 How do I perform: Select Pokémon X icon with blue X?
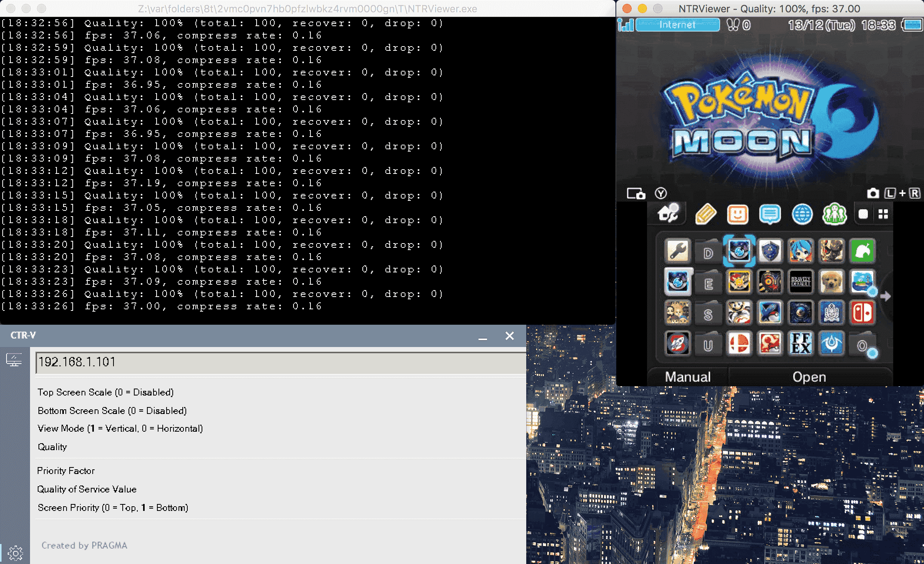(770, 312)
